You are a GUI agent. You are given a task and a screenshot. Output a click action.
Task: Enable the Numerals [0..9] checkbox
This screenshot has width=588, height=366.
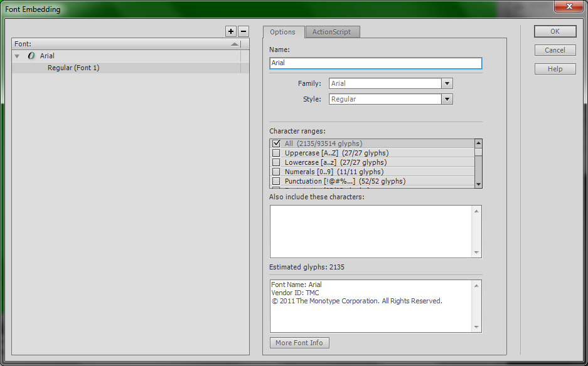(x=276, y=172)
